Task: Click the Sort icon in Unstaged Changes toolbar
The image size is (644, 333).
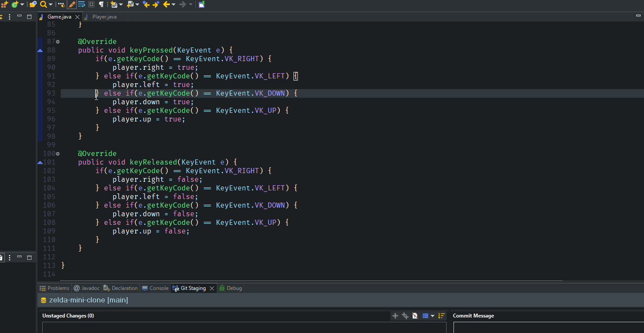Action: pos(441,316)
